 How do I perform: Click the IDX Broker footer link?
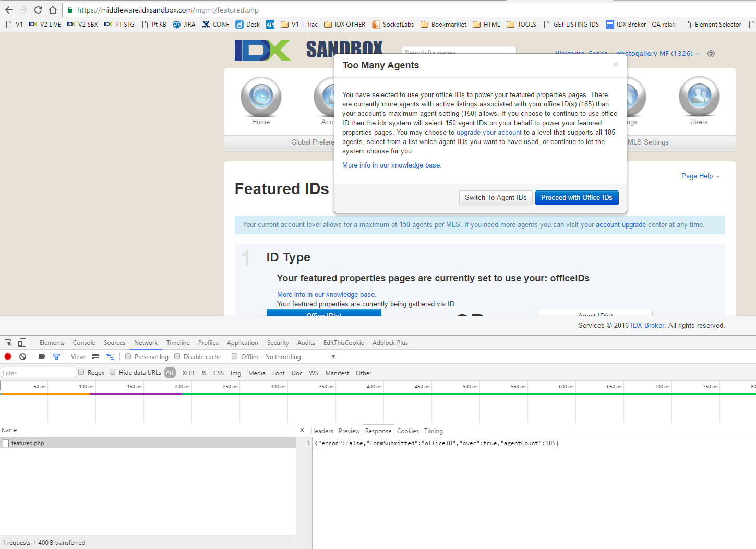click(x=647, y=326)
